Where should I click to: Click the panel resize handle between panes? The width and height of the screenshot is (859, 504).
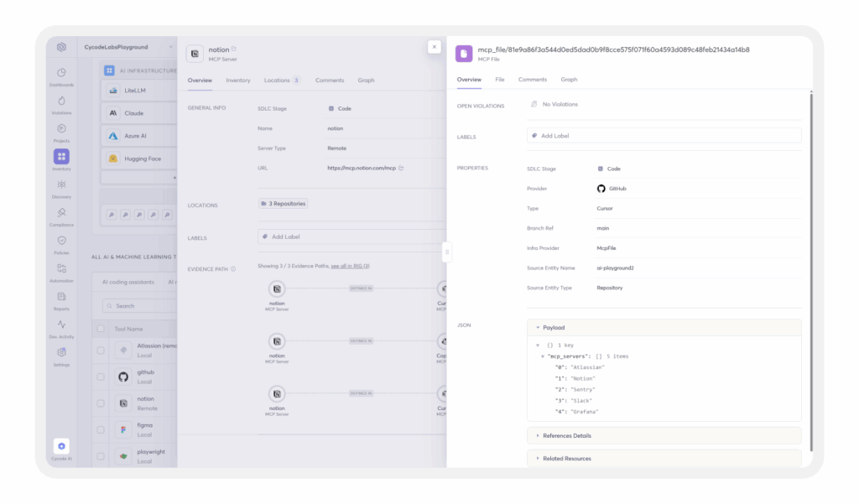446,252
